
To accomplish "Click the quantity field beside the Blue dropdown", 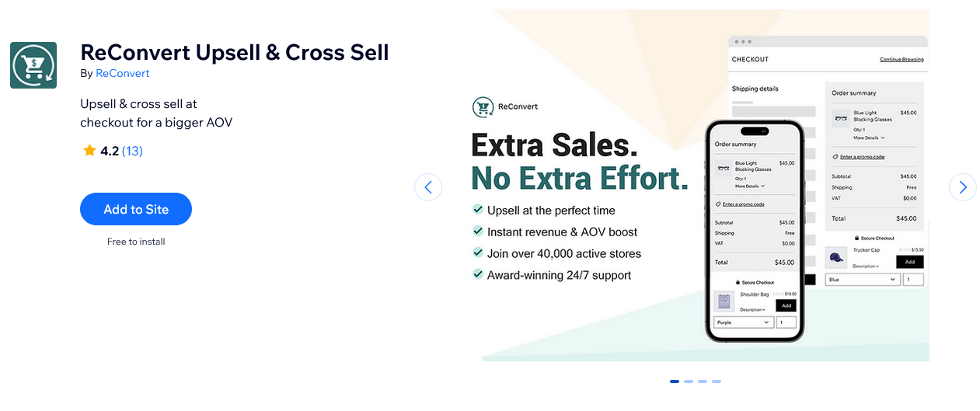I will click(x=913, y=280).
